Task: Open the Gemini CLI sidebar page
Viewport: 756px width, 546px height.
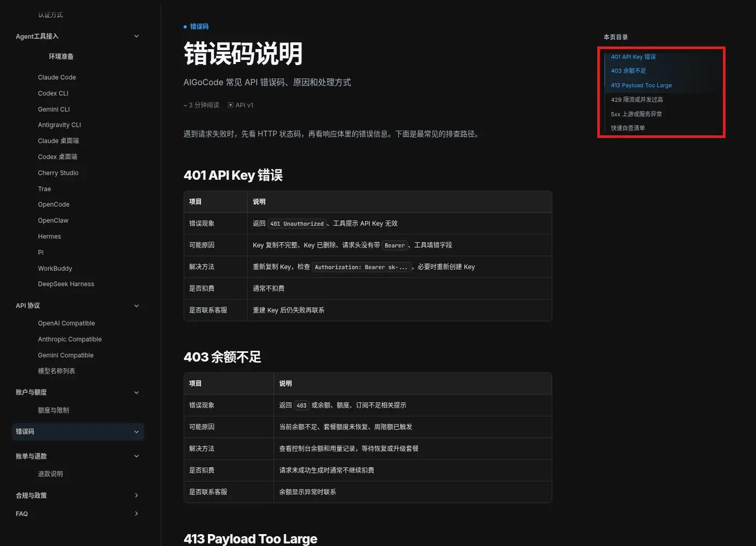Action: (x=53, y=110)
